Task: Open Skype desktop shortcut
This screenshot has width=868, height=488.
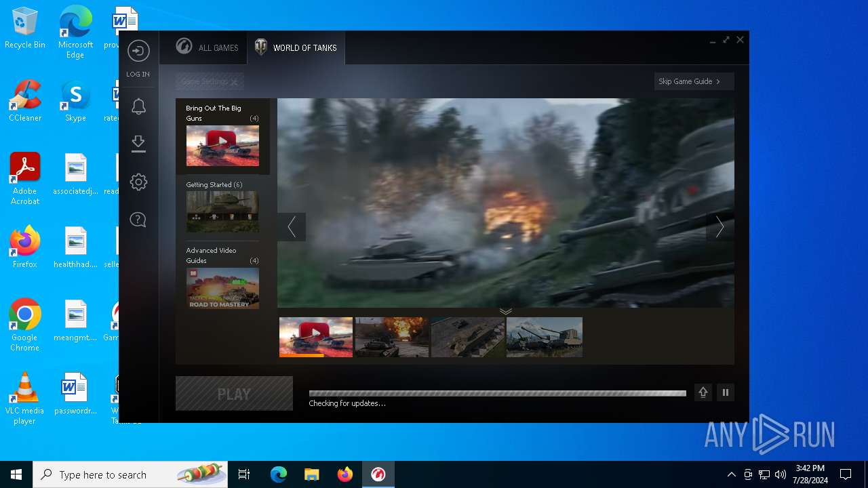Action: click(75, 102)
